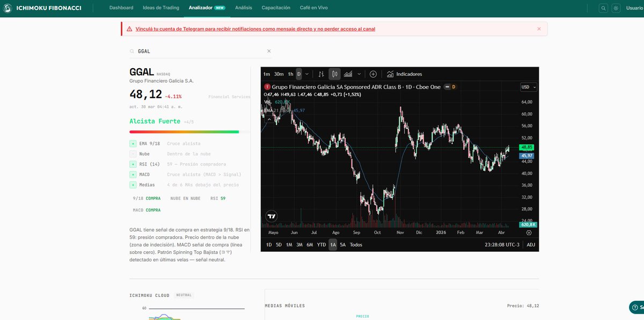Click the MACD COMPRA signal tag
Screen dimensions: 644x320
pos(147,210)
